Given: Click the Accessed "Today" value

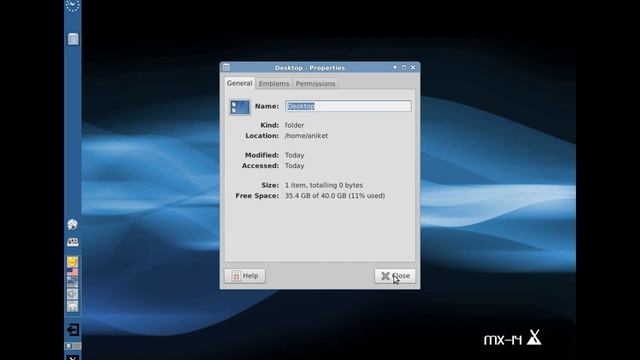Looking at the screenshot, I should point(294,166).
